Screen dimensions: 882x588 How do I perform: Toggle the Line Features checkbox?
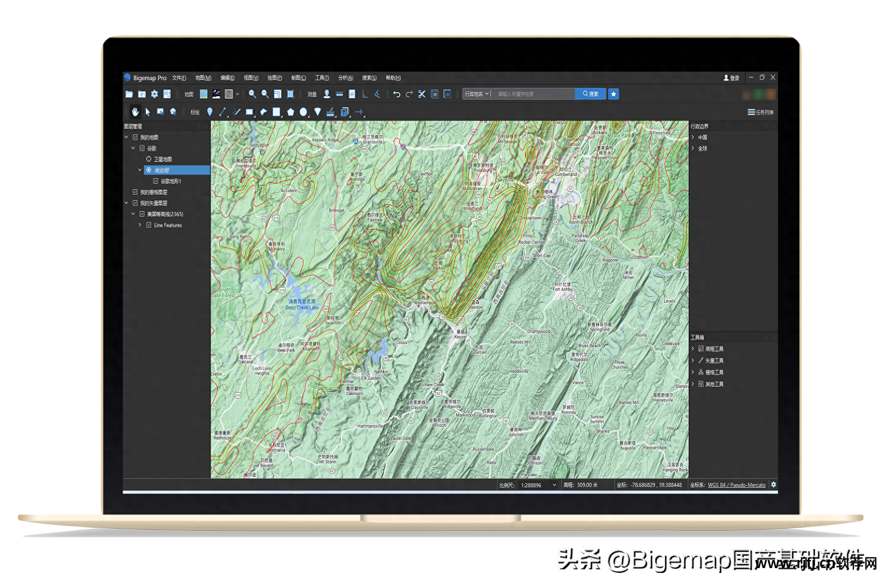pos(149,225)
